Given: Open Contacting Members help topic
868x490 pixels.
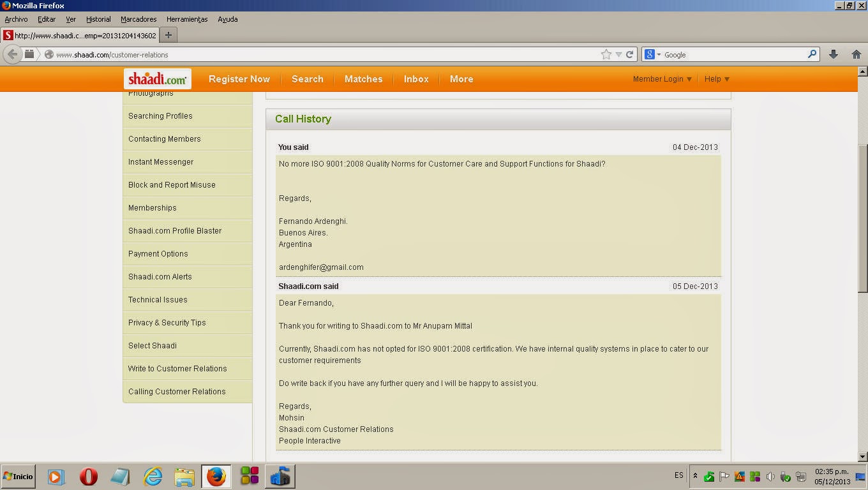Looking at the screenshot, I should (188, 139).
